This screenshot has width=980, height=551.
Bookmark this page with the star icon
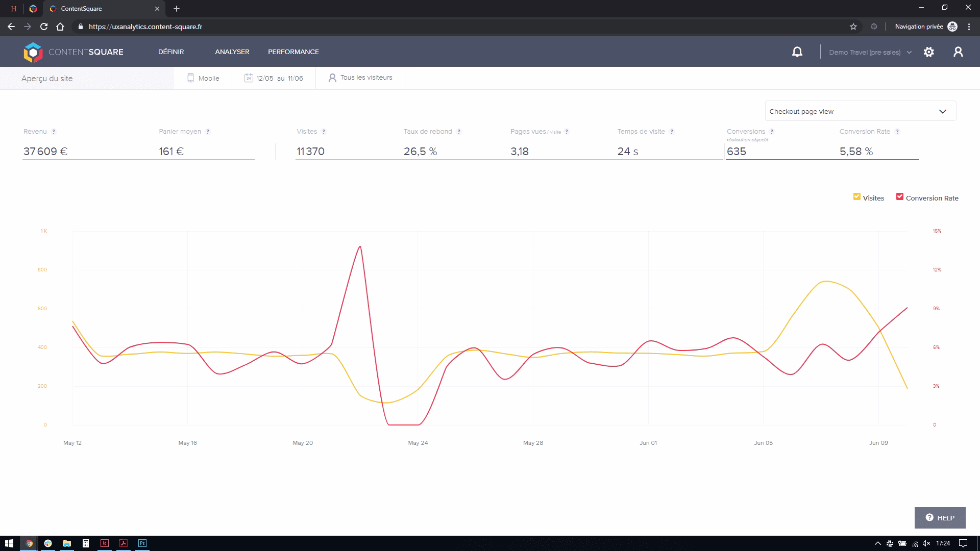[x=853, y=27]
